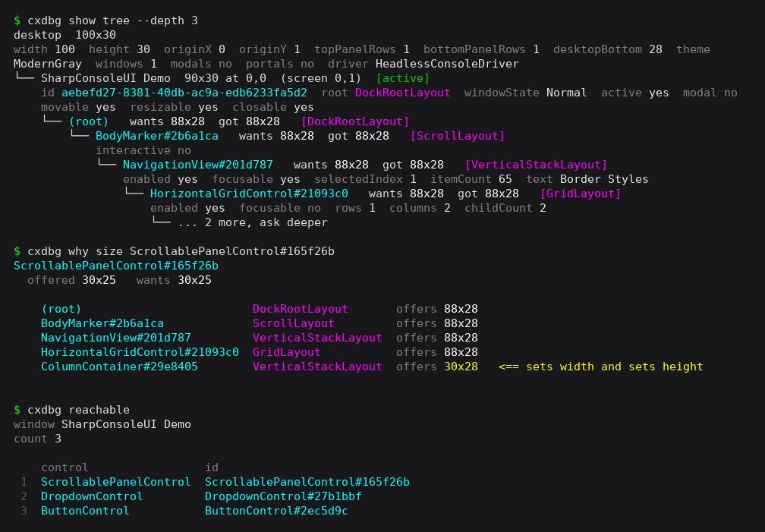Click ColumnContainer#29e8405 in the why size chain
This screenshot has height=532, width=765.
tap(120, 367)
